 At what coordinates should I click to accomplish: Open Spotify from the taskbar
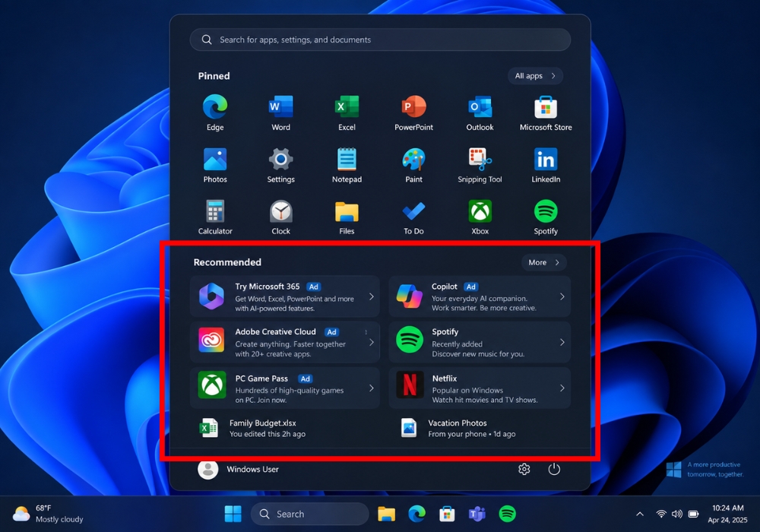click(x=508, y=514)
